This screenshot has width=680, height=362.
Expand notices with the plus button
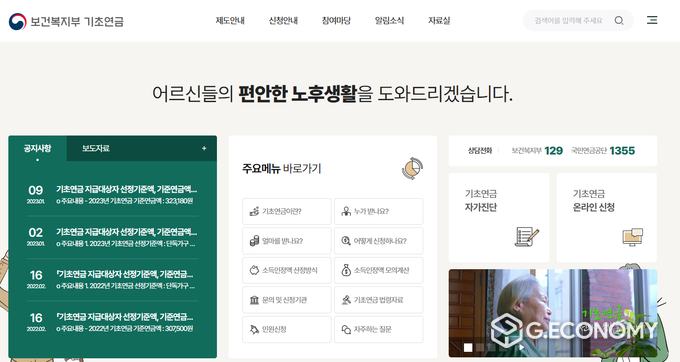point(204,148)
